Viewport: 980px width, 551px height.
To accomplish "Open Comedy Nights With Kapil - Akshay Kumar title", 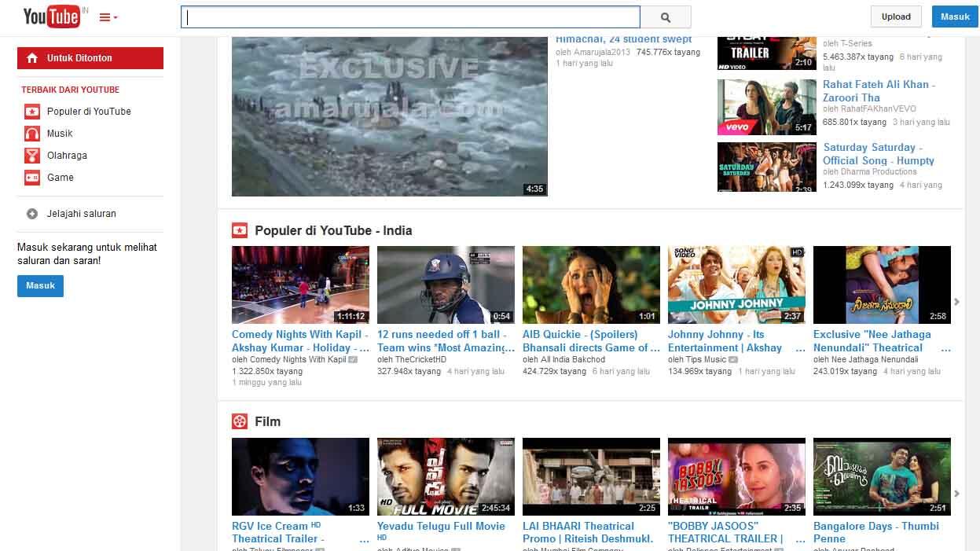I will [x=300, y=341].
